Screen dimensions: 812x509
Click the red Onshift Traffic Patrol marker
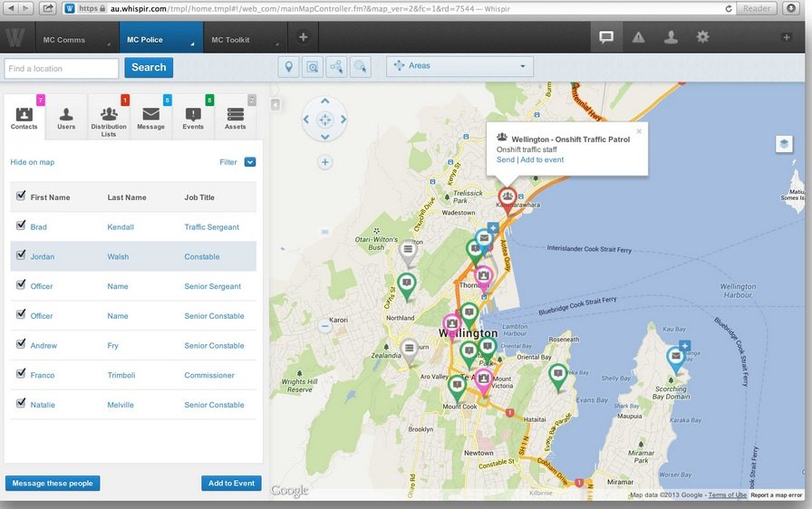click(507, 199)
